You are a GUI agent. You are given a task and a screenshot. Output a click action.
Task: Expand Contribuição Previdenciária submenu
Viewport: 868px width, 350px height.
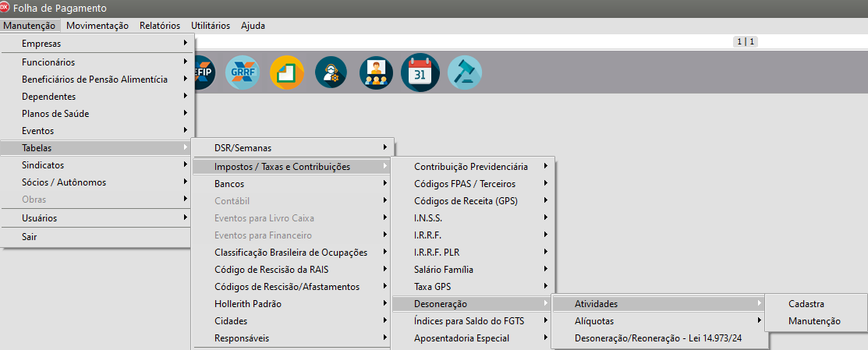(471, 166)
